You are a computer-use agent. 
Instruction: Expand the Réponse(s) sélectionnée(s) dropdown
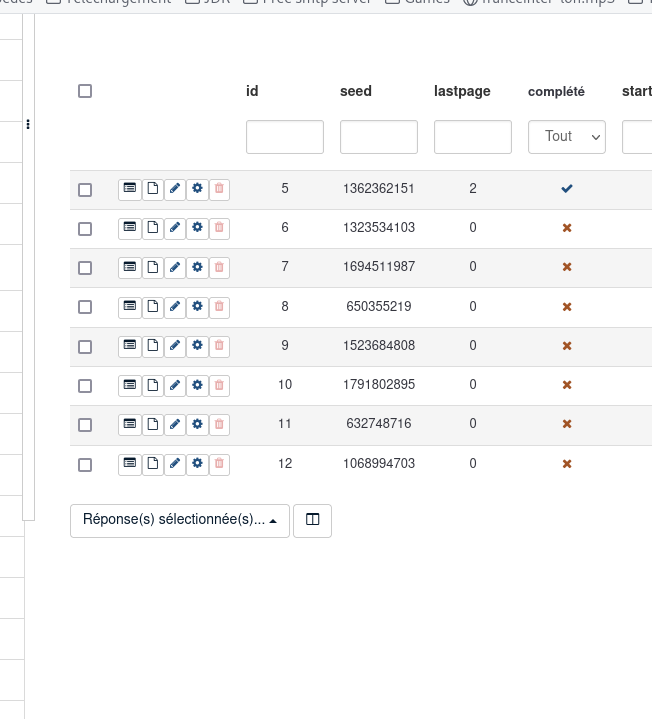coord(180,520)
